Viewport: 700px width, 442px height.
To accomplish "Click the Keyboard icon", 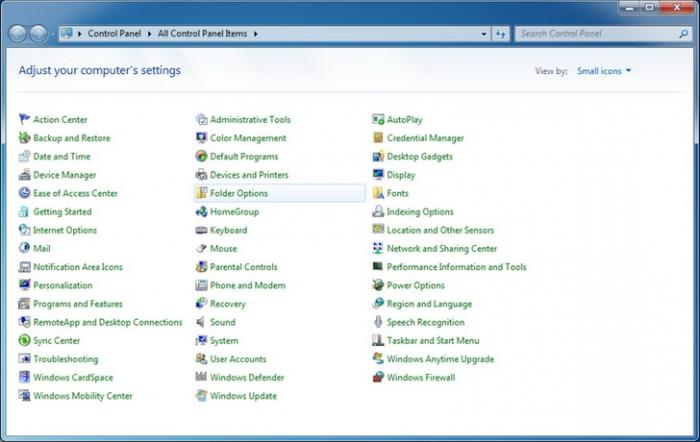I will (201, 230).
